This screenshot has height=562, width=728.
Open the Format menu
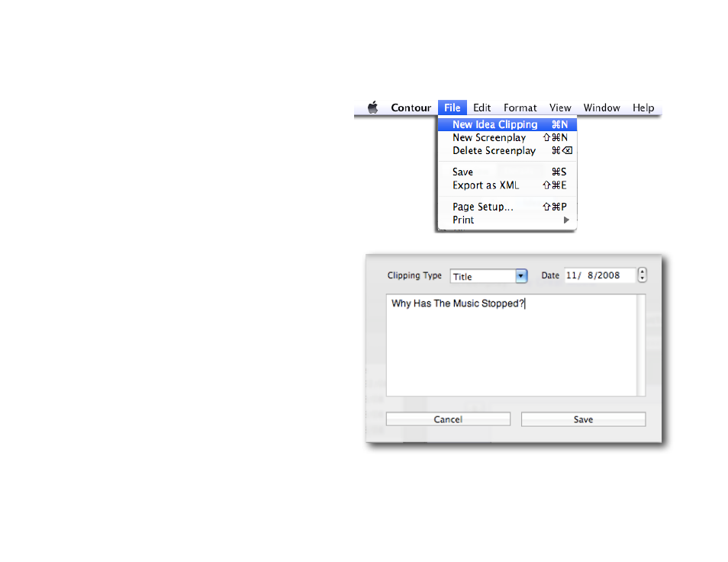520,108
